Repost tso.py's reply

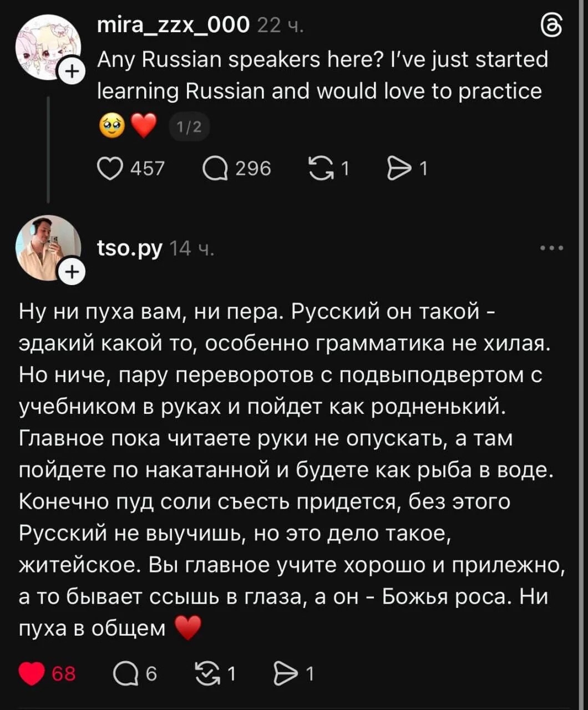(x=207, y=673)
